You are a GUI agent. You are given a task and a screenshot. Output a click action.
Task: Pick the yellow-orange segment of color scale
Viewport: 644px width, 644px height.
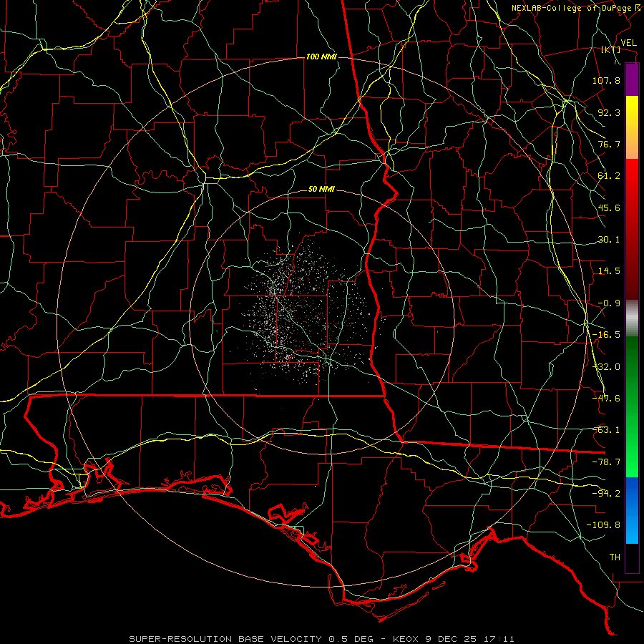[x=632, y=127]
